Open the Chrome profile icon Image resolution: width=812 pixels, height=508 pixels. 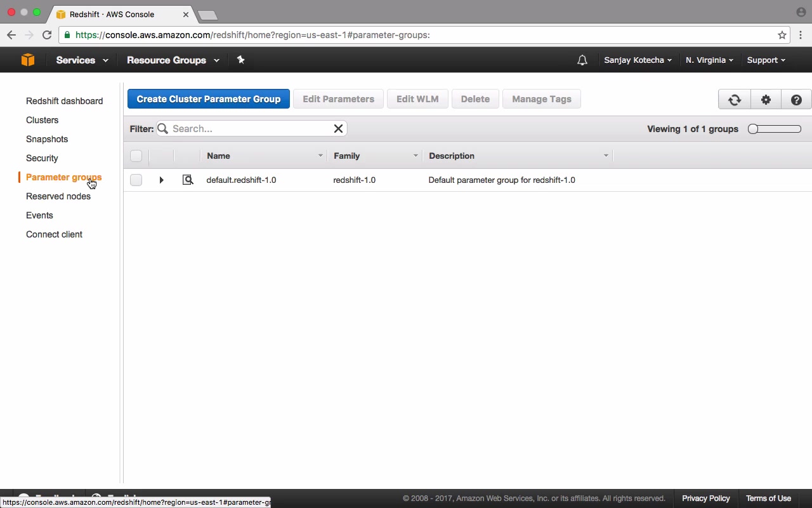[x=801, y=12]
